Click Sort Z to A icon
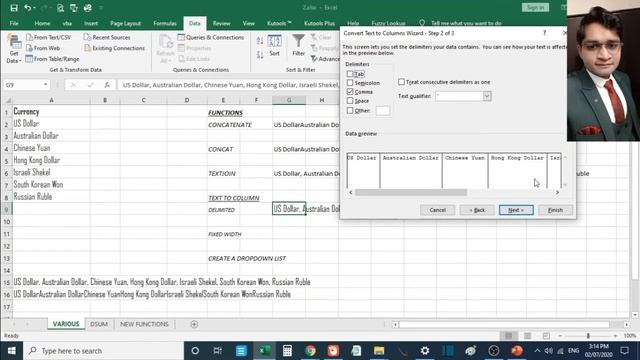The height and width of the screenshot is (360, 640). [260, 55]
